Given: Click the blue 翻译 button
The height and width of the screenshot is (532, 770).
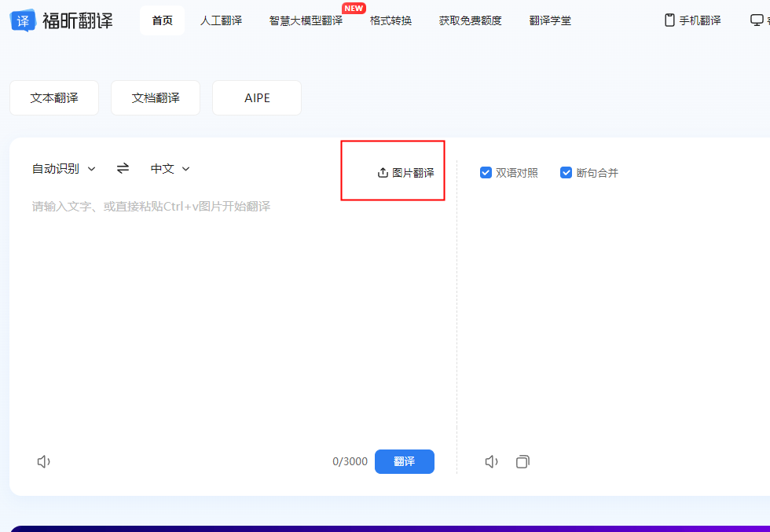Looking at the screenshot, I should pos(405,462).
